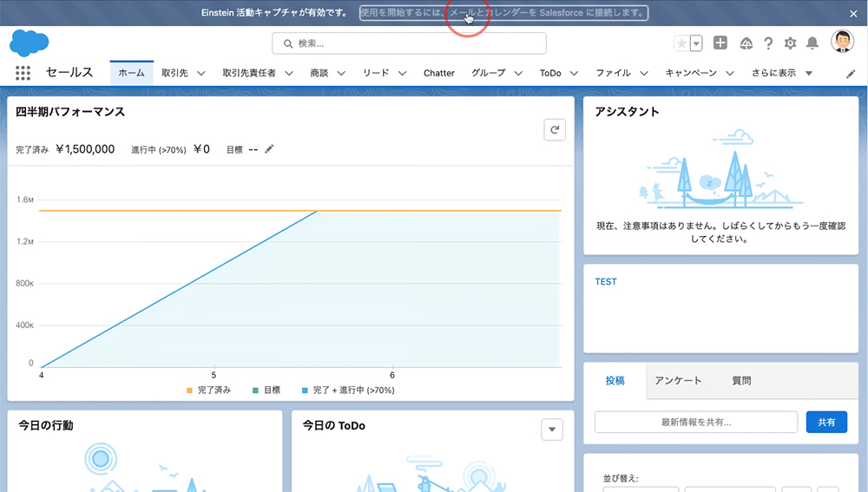The width and height of the screenshot is (868, 492).
Task: Select the ホーム tab
Action: (132, 73)
